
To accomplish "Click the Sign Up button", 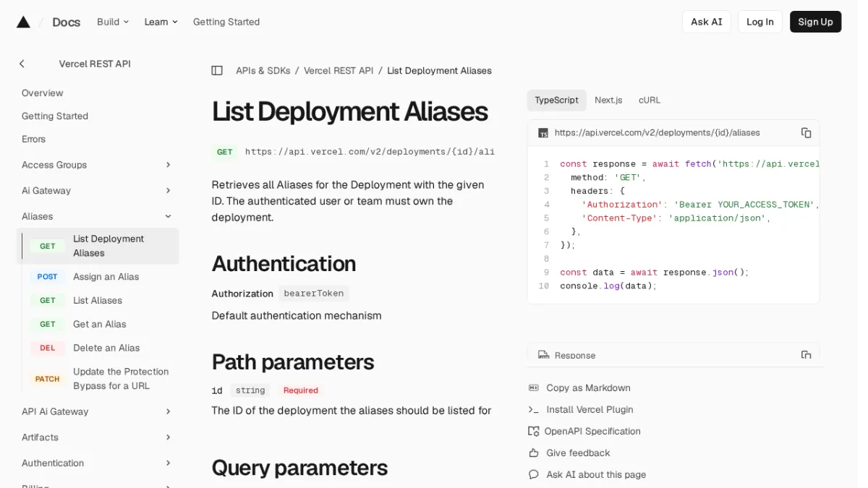I will [815, 22].
